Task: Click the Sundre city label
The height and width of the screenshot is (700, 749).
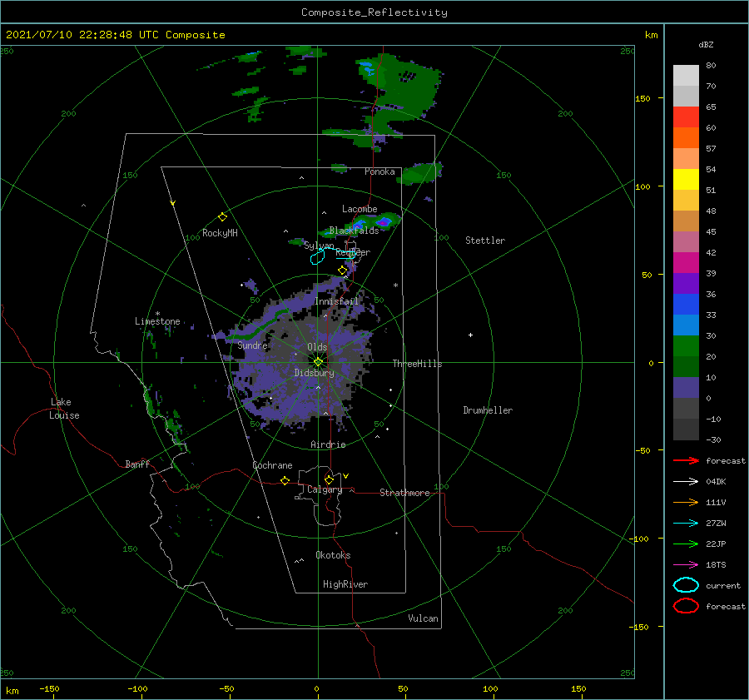Action: pyautogui.click(x=252, y=345)
